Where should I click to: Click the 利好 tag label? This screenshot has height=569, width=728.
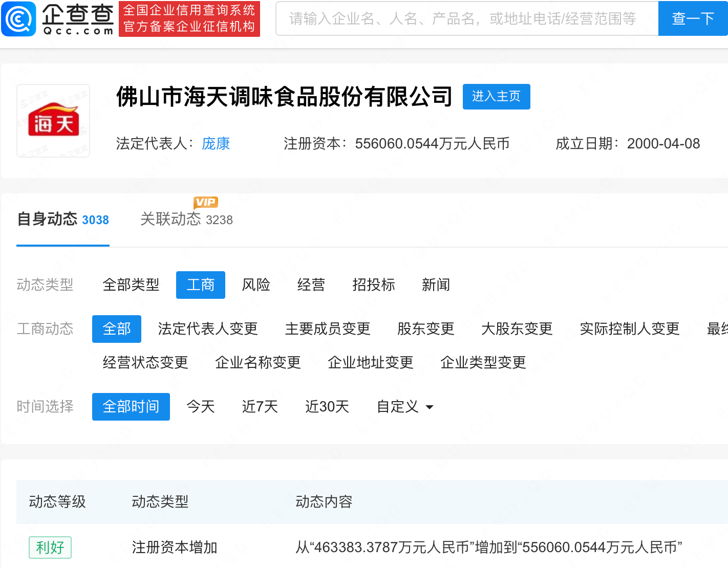[x=50, y=548]
